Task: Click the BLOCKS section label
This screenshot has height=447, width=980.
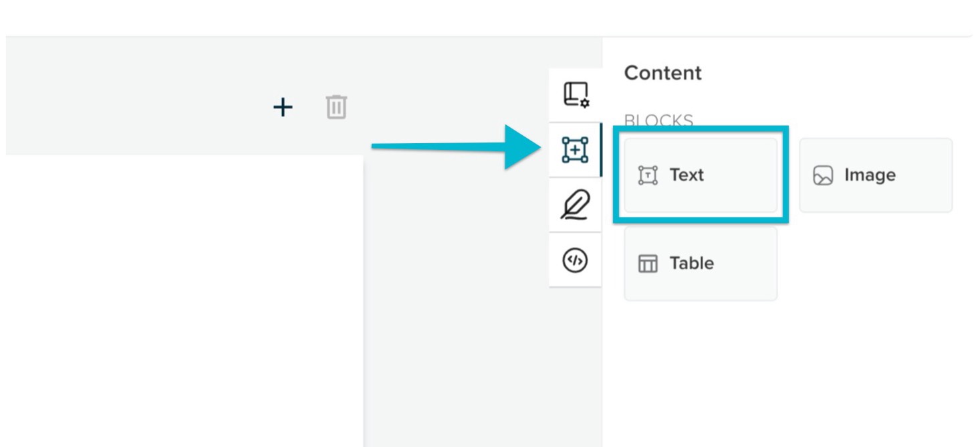Action: [x=658, y=121]
